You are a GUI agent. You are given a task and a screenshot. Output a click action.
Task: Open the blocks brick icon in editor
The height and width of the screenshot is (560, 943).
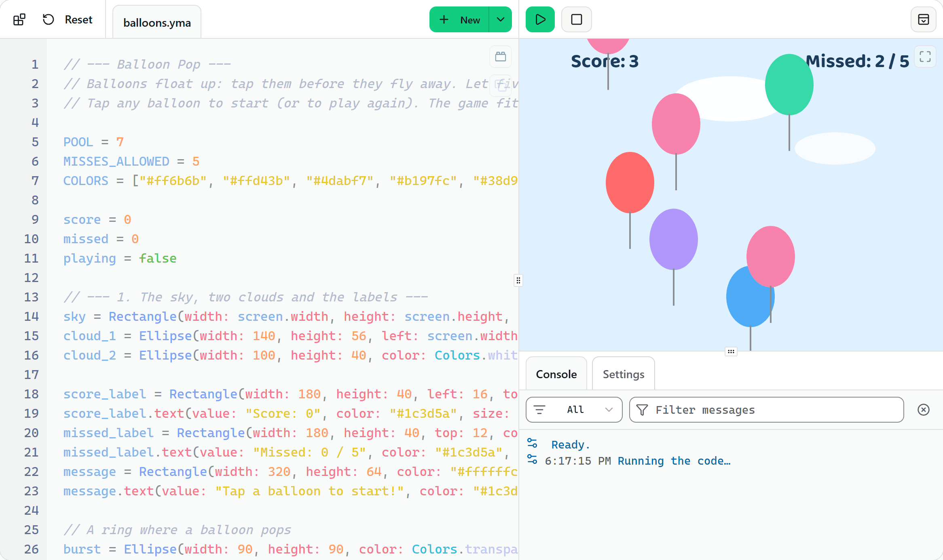pyautogui.click(x=501, y=57)
